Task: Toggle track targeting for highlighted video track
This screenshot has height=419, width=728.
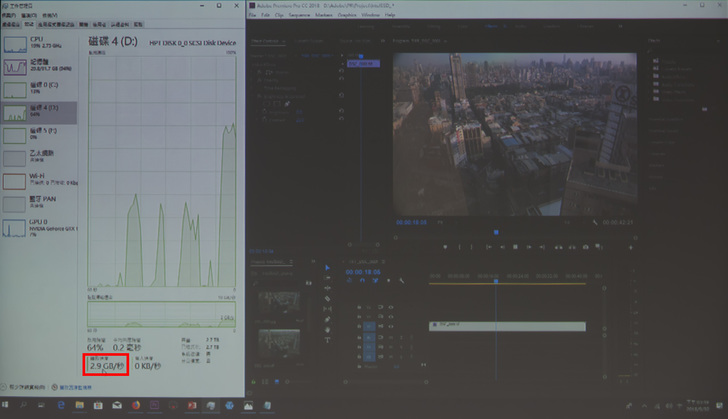Action: tap(369, 326)
